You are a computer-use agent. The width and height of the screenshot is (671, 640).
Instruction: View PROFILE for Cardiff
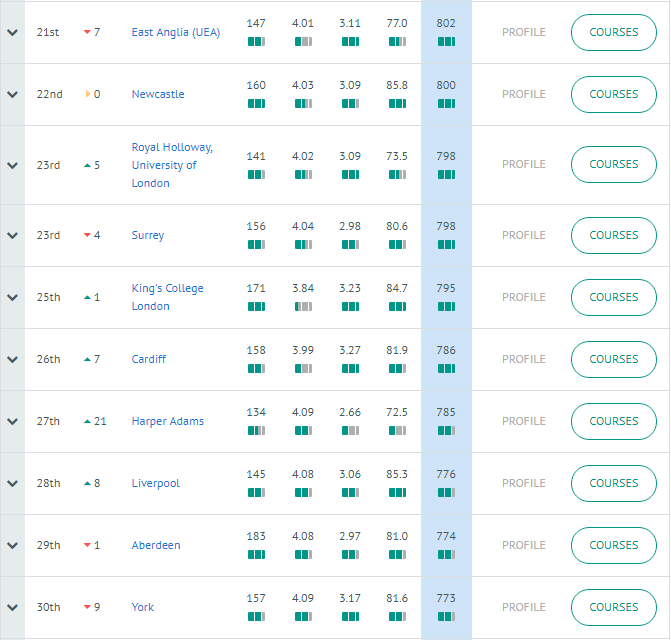[x=524, y=359]
